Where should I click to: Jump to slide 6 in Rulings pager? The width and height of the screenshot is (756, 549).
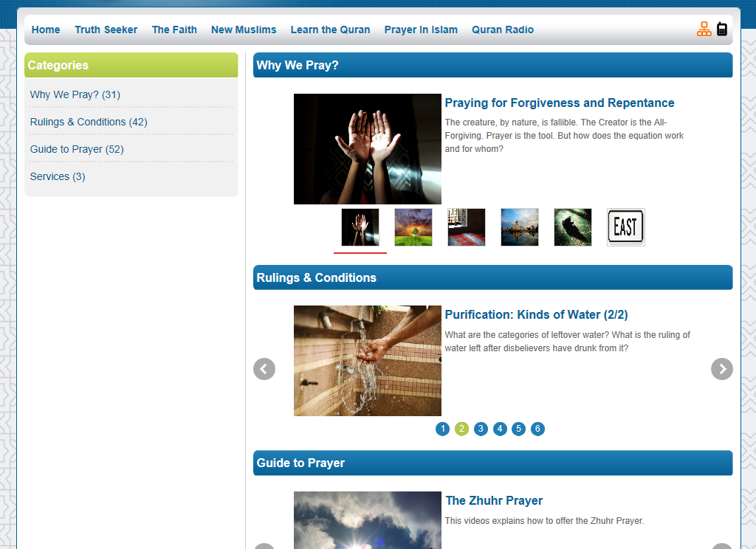click(537, 429)
